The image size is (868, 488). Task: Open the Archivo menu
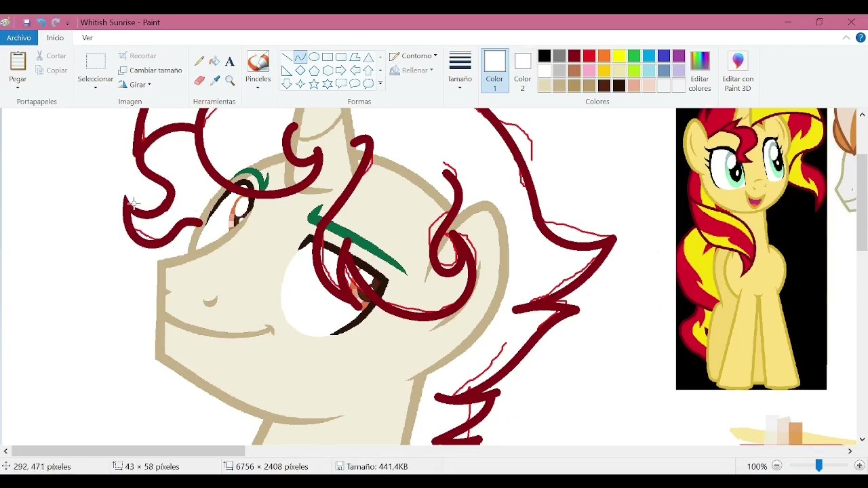pyautogui.click(x=19, y=38)
